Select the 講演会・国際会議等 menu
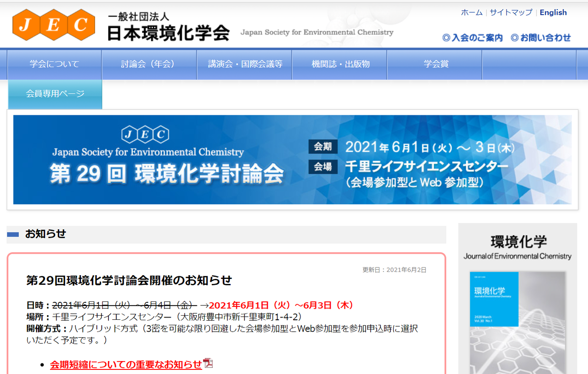The width and height of the screenshot is (588, 374). coord(244,64)
